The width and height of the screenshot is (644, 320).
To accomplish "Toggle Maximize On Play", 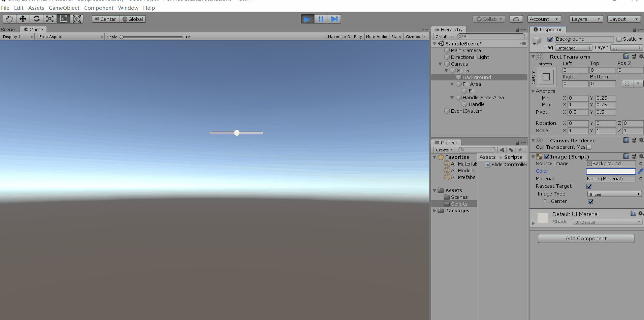I will 345,37.
